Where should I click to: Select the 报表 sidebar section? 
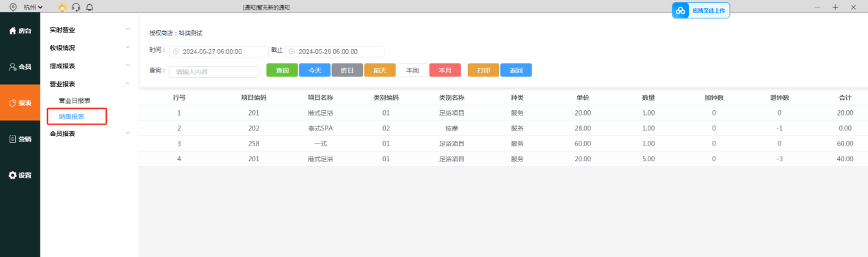point(20,103)
